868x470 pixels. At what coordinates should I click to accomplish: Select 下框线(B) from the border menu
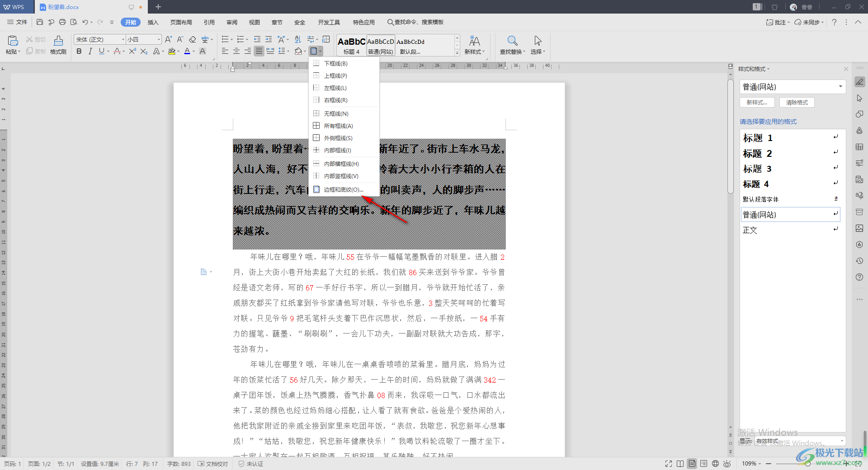point(344,63)
